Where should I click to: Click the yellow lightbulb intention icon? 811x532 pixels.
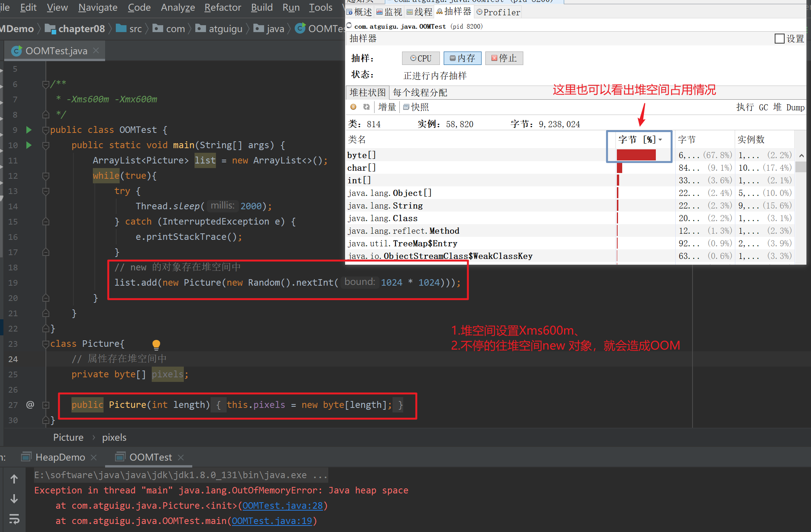156,344
